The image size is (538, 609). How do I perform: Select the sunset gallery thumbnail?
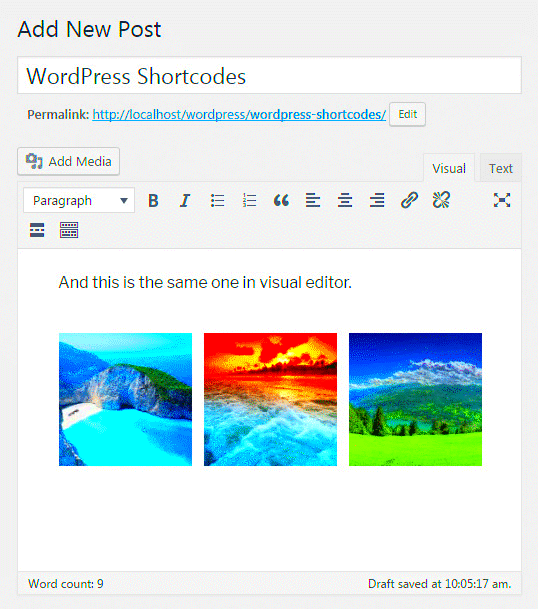(270, 399)
